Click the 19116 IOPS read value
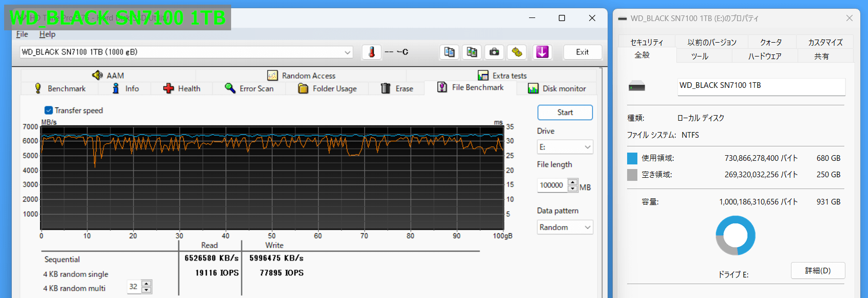The height and width of the screenshot is (298, 868). point(217,273)
